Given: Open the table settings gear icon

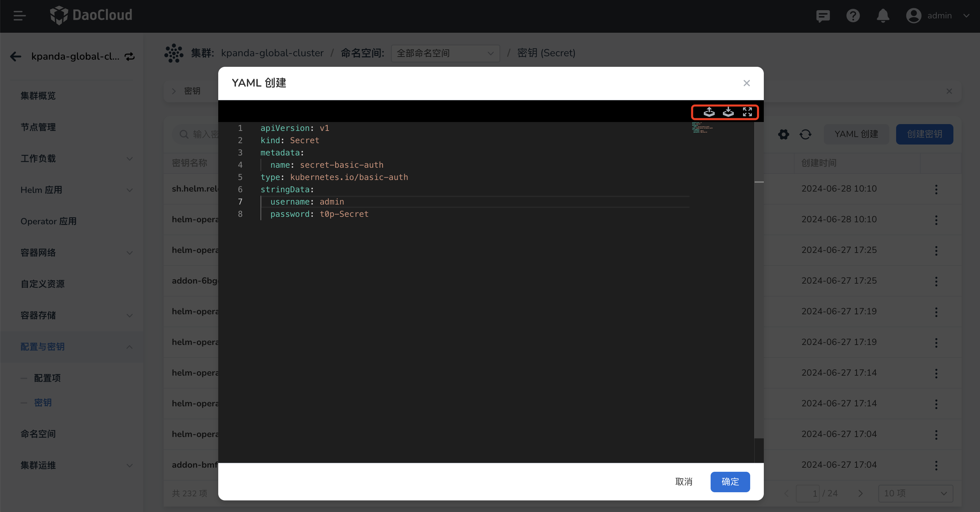Looking at the screenshot, I should tap(783, 134).
